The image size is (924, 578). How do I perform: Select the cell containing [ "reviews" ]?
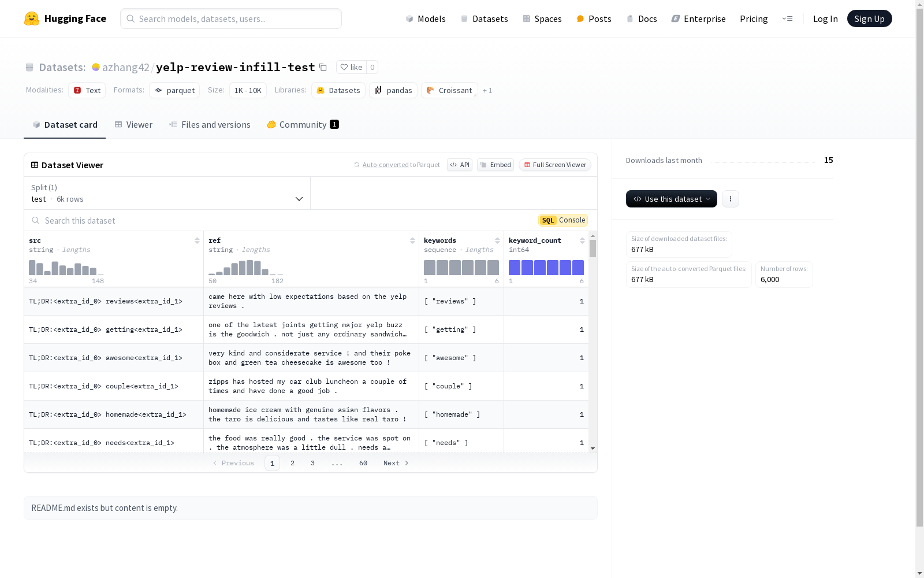pyautogui.click(x=461, y=301)
